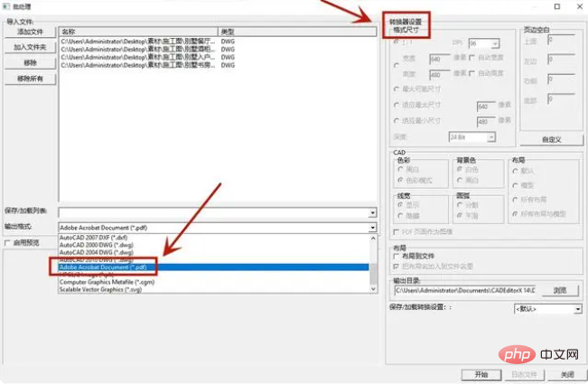Click format list scrollbar down arrow
The height and width of the screenshot is (384, 588).
pos(373,289)
